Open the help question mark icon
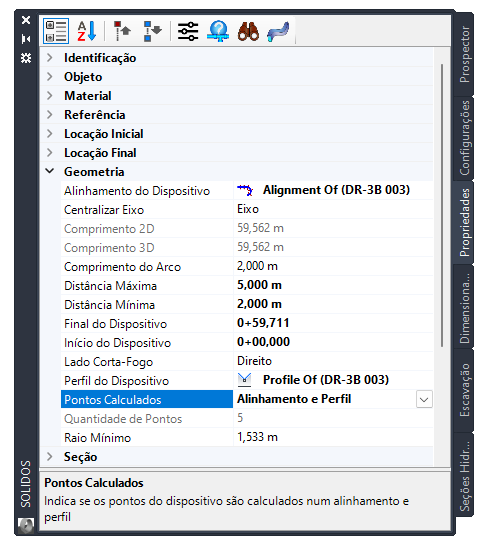Viewport: 484px width, 548px height. click(x=218, y=31)
